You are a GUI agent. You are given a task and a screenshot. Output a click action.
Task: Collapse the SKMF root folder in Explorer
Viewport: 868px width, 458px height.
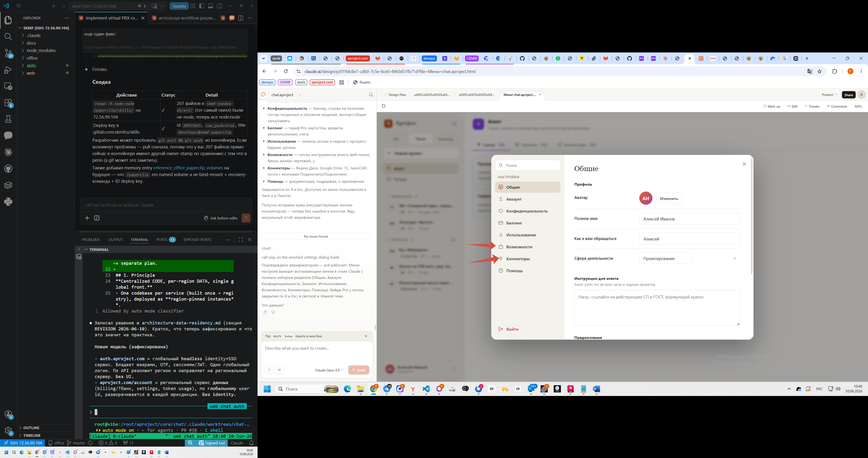46,28
